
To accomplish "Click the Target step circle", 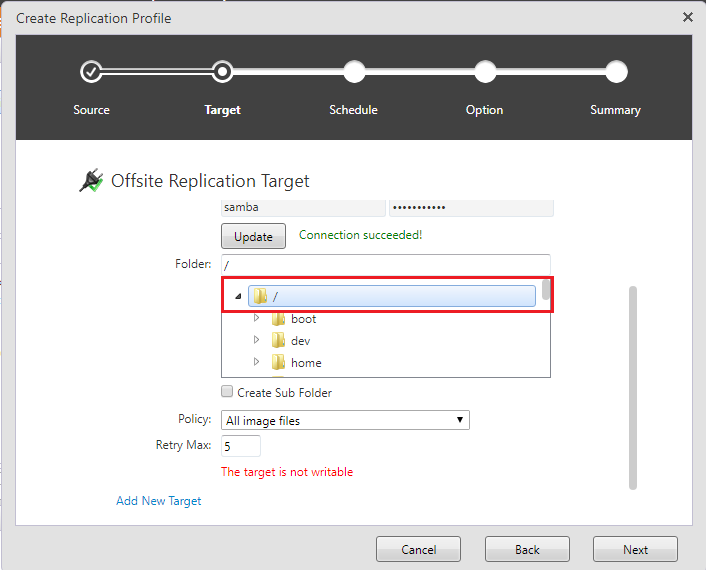I will [222, 72].
